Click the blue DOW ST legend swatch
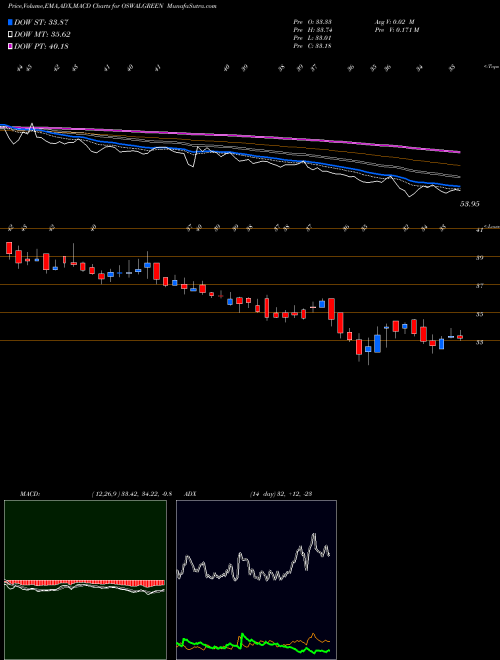The width and height of the screenshot is (500, 660). [x=10, y=22]
